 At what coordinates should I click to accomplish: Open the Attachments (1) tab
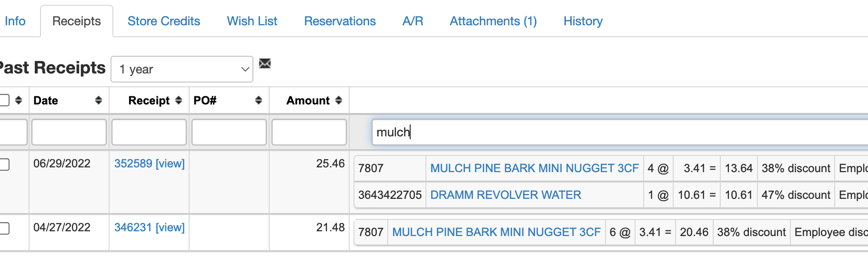(493, 21)
